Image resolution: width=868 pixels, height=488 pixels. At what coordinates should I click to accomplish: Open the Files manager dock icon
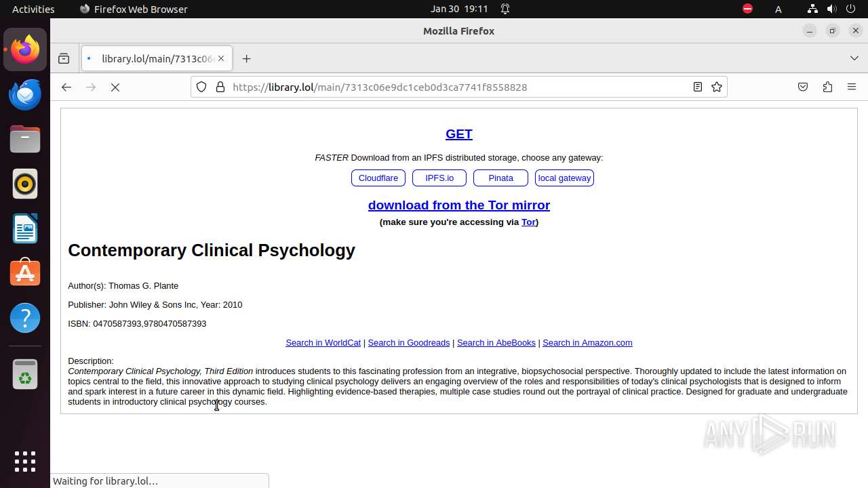[25, 139]
